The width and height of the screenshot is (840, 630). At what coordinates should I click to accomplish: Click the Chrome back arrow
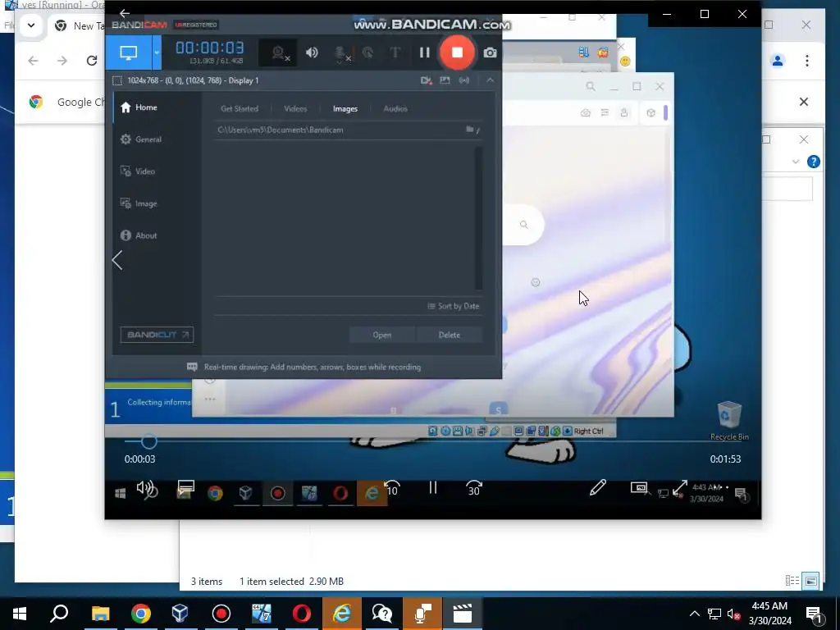click(33, 61)
